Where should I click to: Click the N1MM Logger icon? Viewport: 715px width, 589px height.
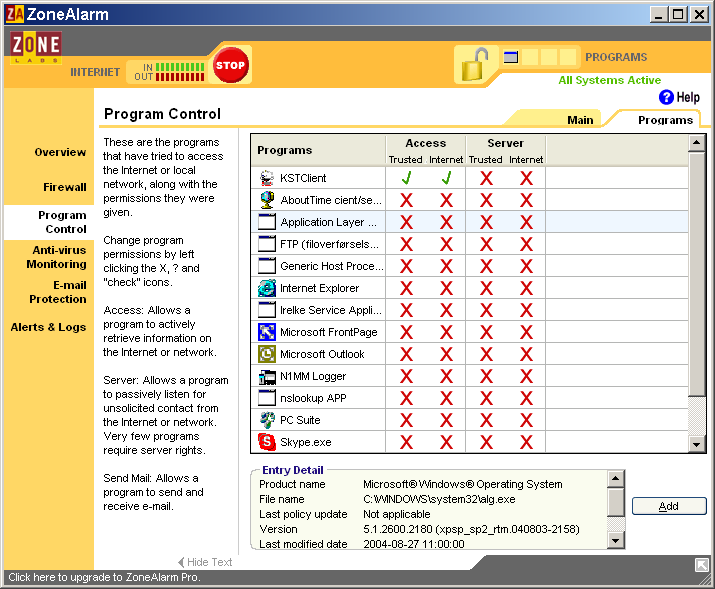(267, 376)
